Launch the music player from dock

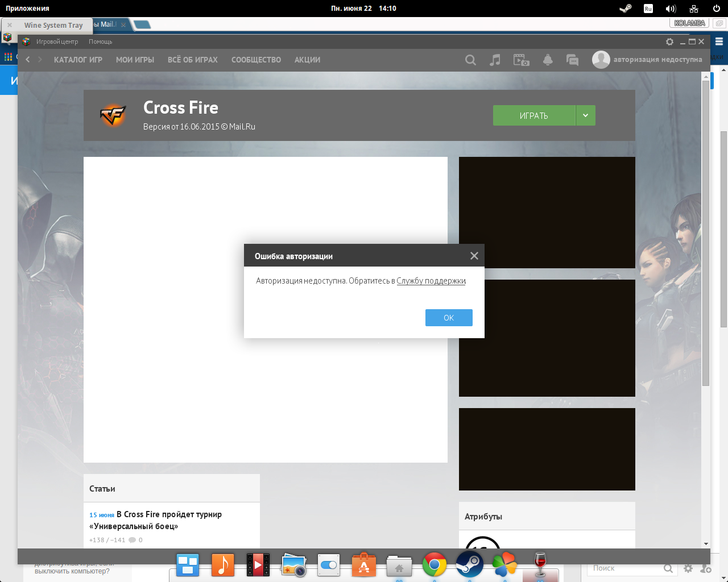point(223,565)
